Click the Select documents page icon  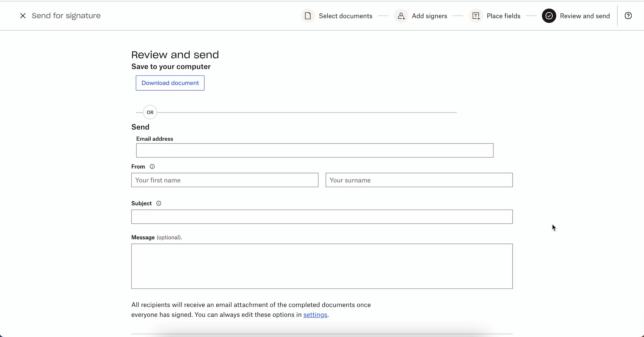pyautogui.click(x=308, y=16)
